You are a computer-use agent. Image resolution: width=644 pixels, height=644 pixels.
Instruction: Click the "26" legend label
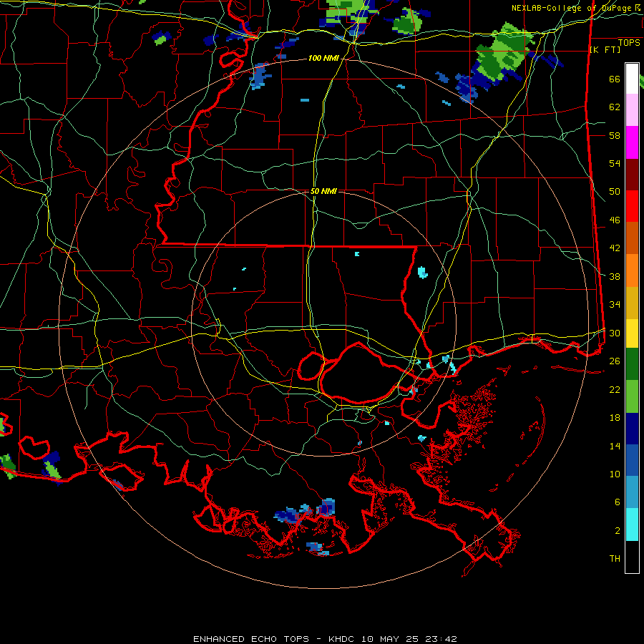615,361
